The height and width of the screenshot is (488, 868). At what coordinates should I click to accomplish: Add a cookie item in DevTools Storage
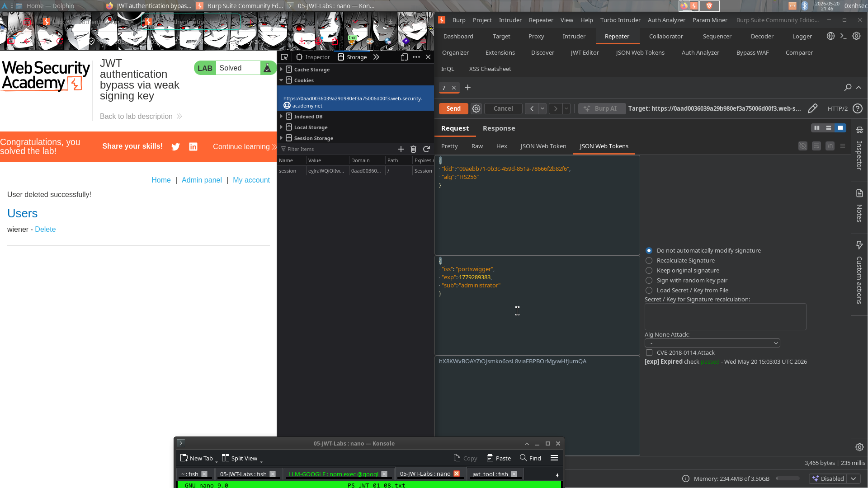[x=401, y=149]
